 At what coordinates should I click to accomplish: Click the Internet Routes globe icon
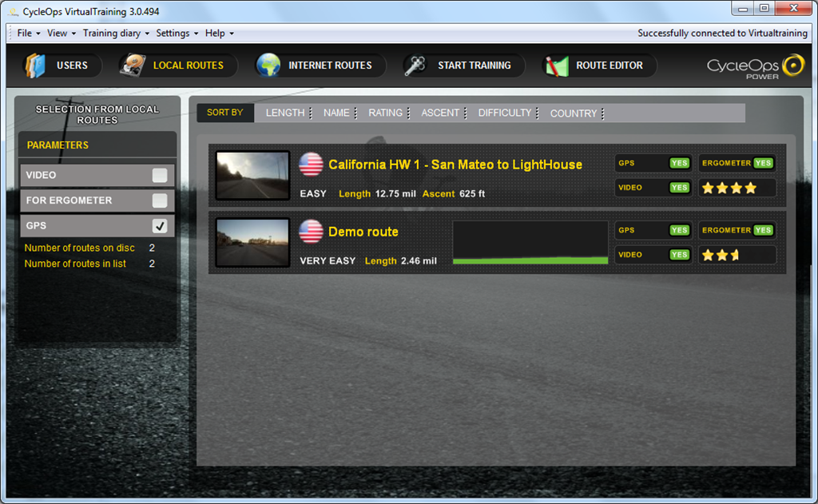click(268, 65)
